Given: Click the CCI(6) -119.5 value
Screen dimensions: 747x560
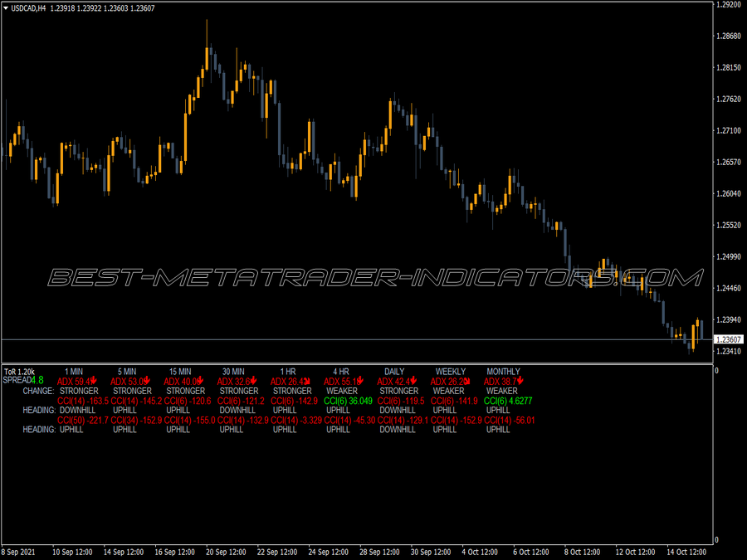Looking at the screenshot, I should click(x=401, y=401).
